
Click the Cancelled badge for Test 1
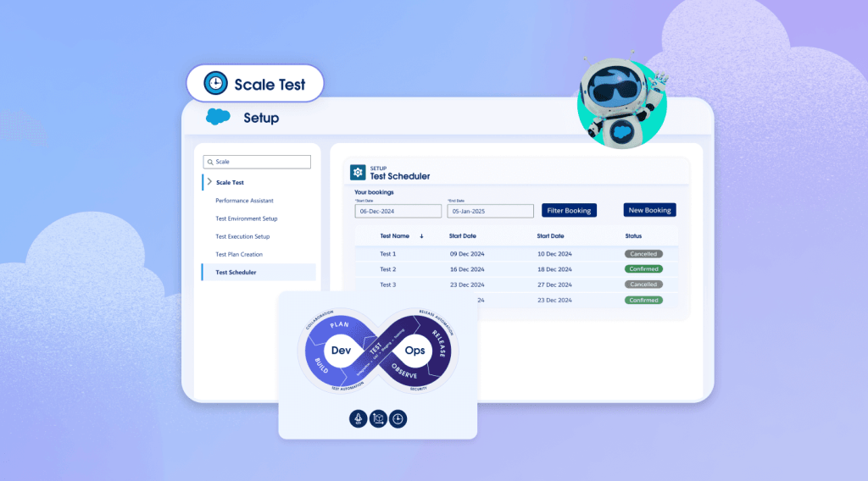[x=644, y=254]
